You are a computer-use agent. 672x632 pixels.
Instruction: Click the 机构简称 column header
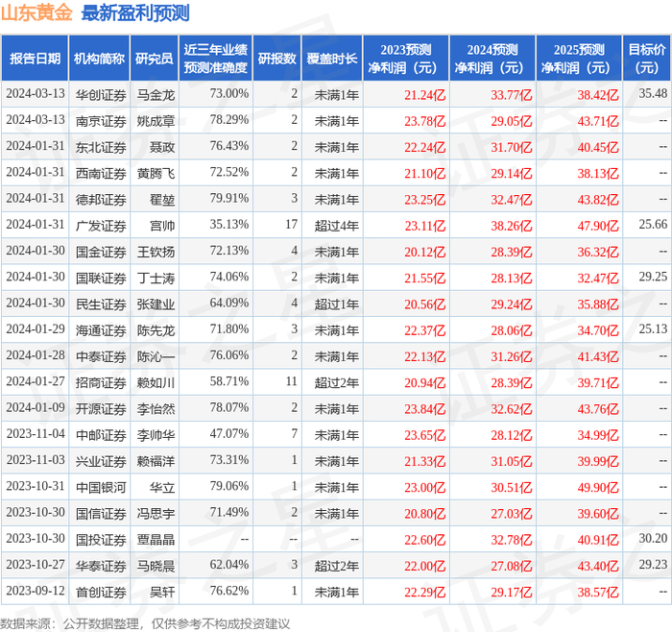(100, 59)
